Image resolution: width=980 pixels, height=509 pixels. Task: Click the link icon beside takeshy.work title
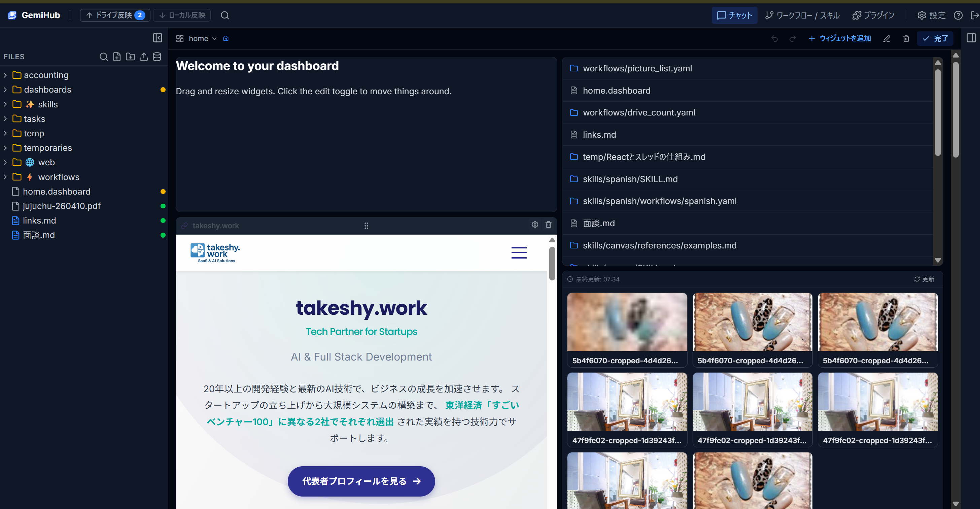point(184,226)
